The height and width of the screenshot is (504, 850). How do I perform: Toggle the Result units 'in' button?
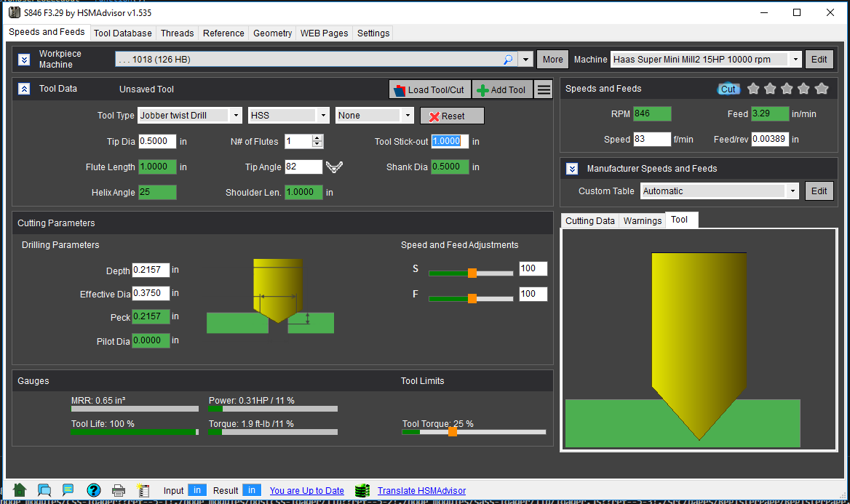point(252,490)
